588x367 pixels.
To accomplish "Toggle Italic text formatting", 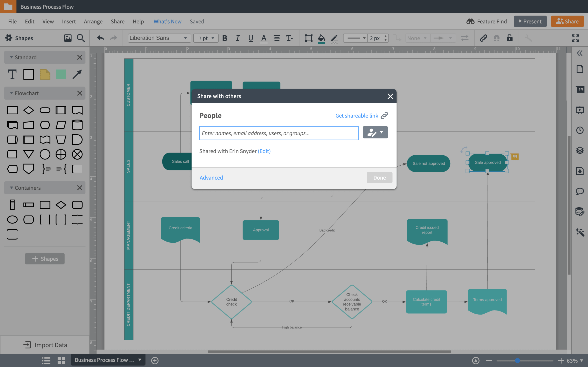I will (x=237, y=38).
